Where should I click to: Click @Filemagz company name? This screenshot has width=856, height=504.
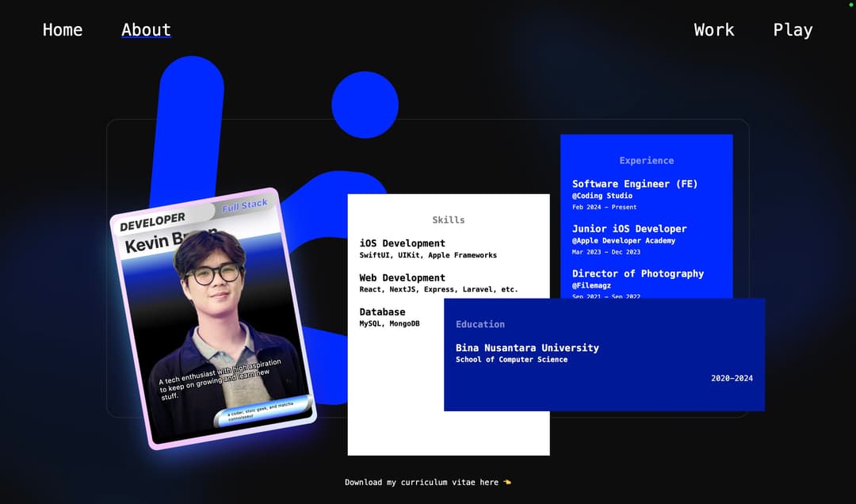point(591,285)
